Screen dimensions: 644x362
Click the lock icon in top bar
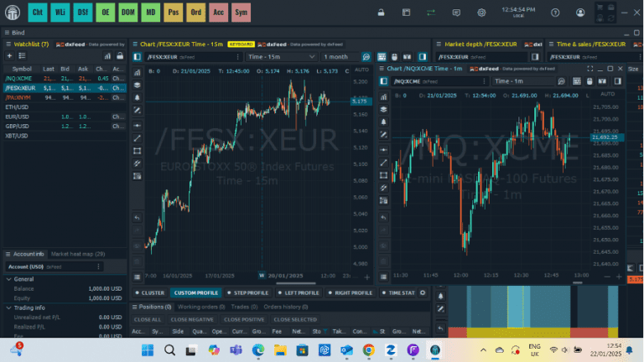tap(380, 13)
